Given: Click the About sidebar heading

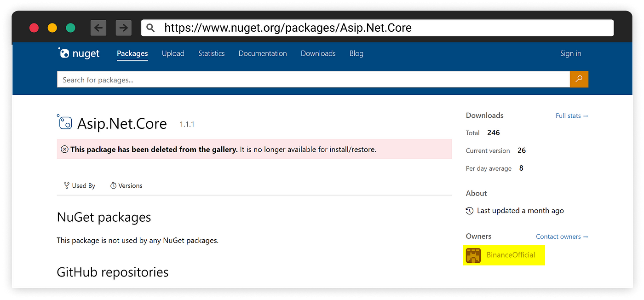Looking at the screenshot, I should [x=477, y=193].
